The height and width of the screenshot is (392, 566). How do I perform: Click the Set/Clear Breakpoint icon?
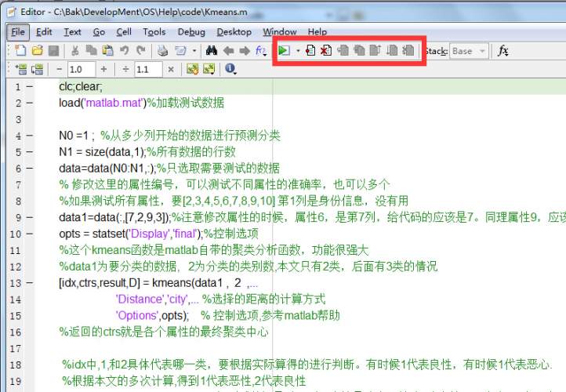click(x=311, y=50)
